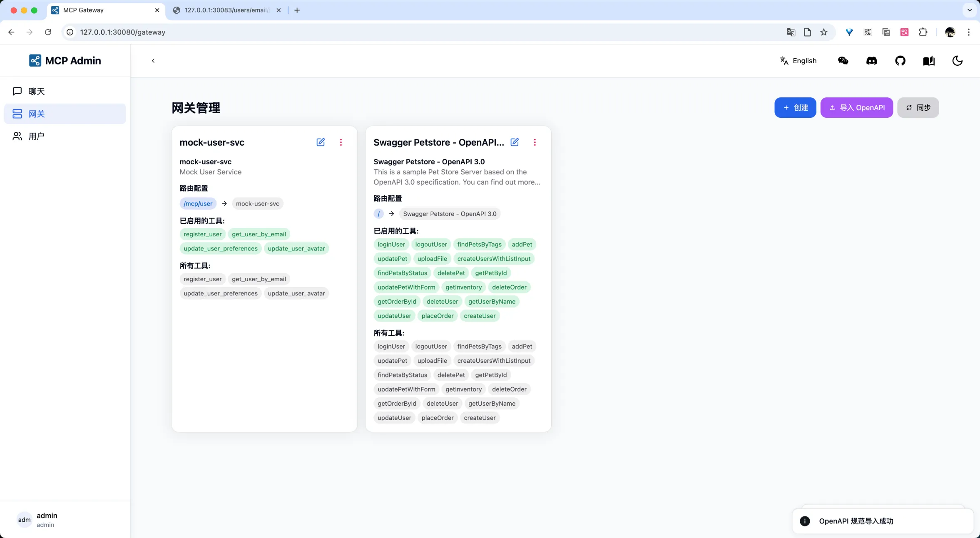The width and height of the screenshot is (980, 538).
Task: Open the 聊天 chat menu item
Action: tap(65, 91)
